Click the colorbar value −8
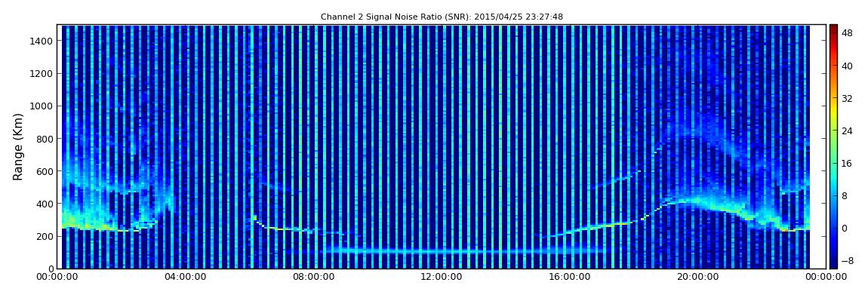 pos(847,261)
